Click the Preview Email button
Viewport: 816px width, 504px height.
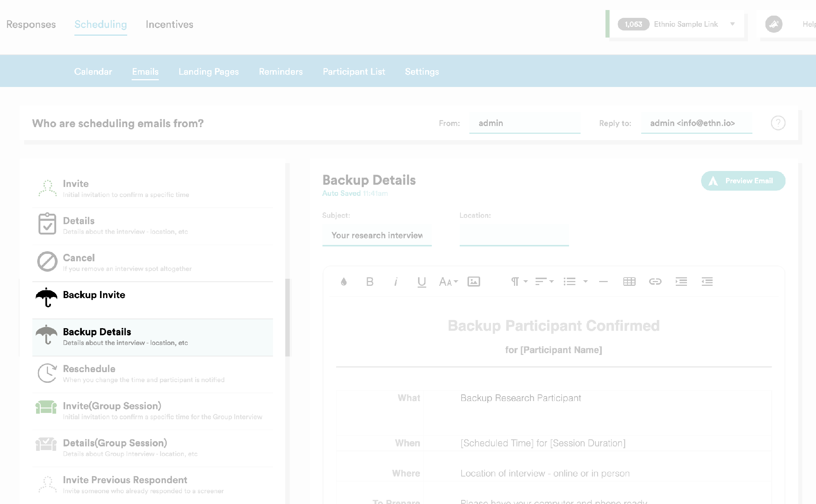[743, 181]
